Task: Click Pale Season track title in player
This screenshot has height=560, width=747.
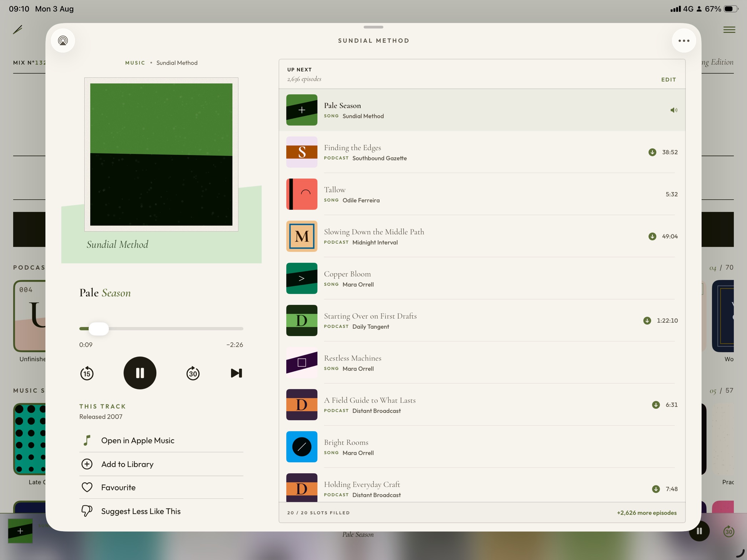Action: 105,293
